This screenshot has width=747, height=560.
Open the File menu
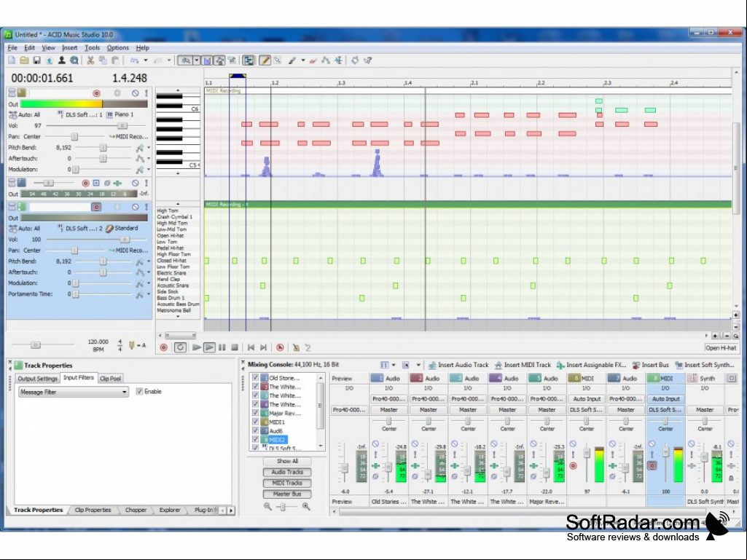point(12,47)
